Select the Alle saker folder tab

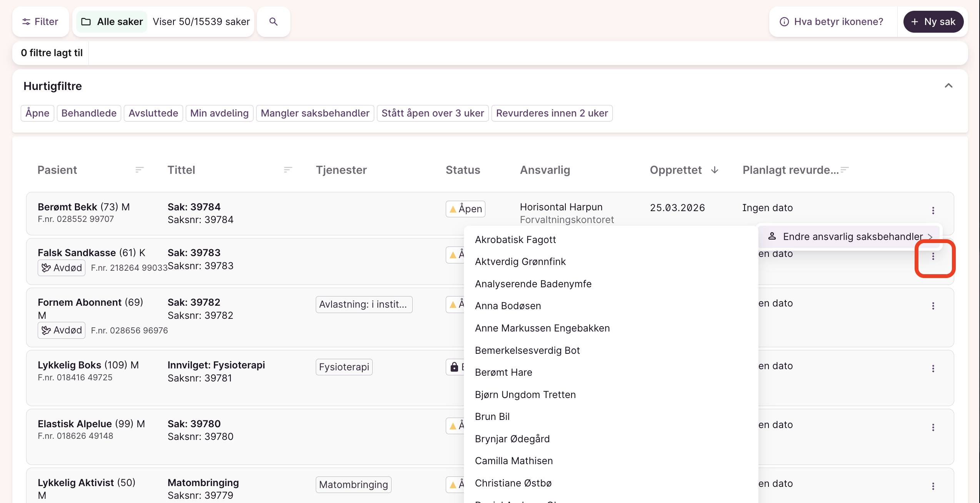point(112,22)
